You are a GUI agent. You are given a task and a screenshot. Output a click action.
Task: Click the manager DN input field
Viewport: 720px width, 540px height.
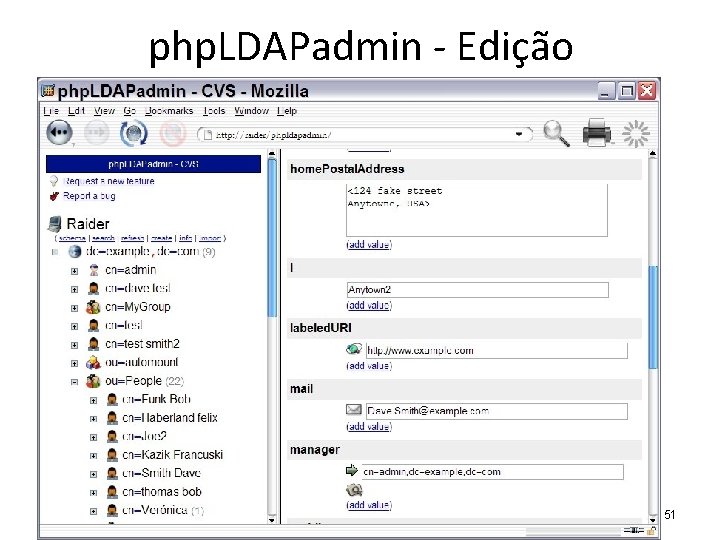[x=493, y=472]
